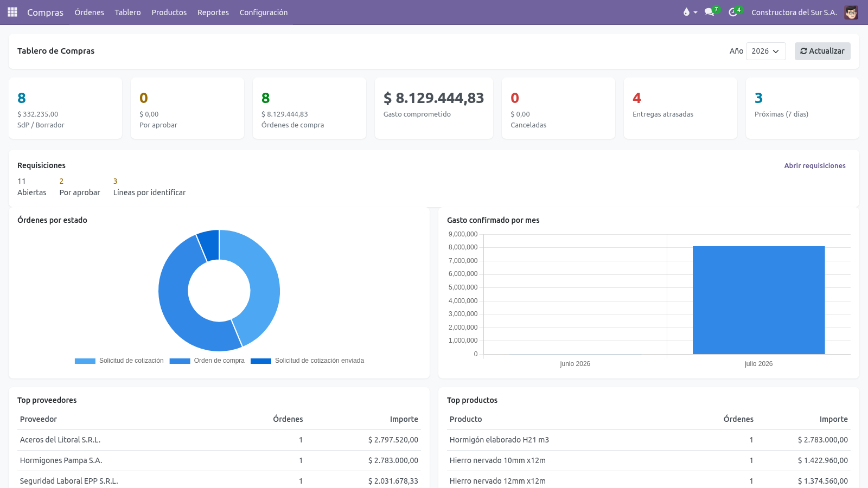The width and height of the screenshot is (868, 488).
Task: Open the Entregas atrasadas card
Action: [680, 108]
